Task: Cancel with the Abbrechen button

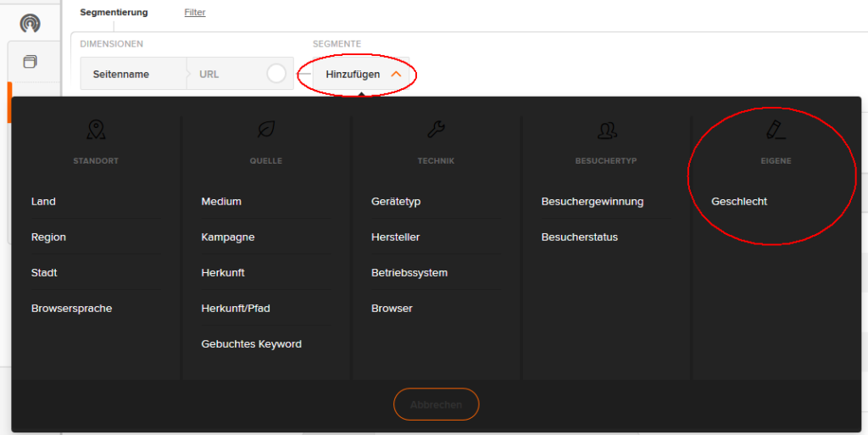Action: [437, 404]
